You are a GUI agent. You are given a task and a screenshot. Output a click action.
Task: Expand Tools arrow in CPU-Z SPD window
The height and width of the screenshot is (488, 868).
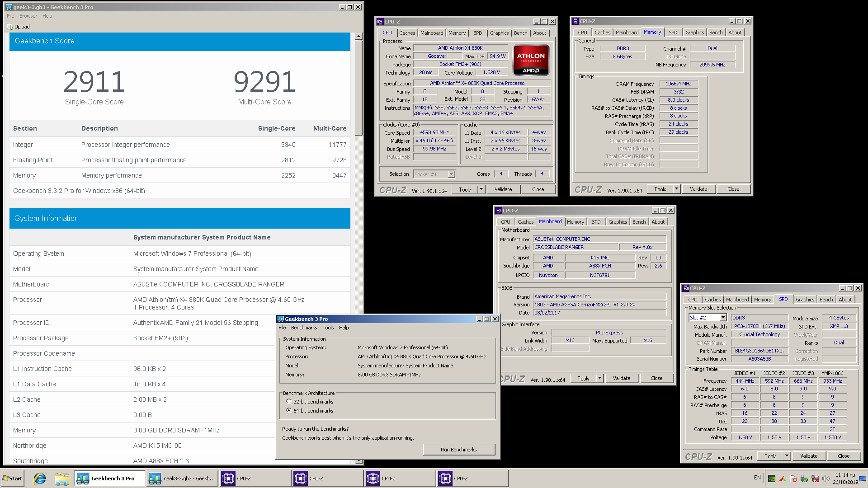coord(787,456)
